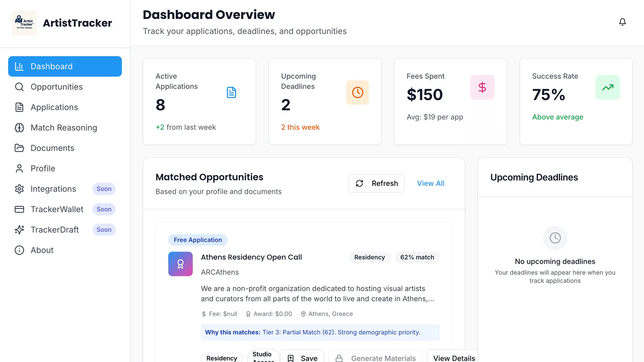The image size is (644, 362).
Task: Open About in sidebar
Action: tap(65, 250)
